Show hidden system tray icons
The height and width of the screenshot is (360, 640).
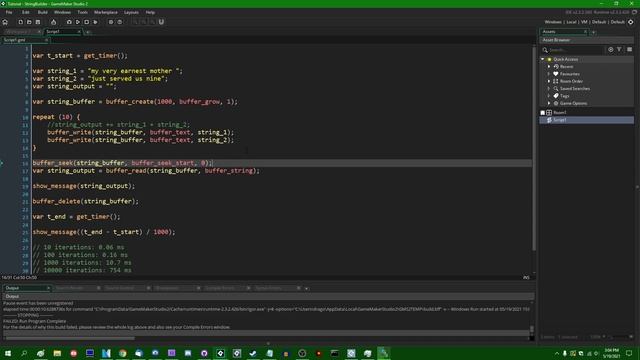[x=557, y=353]
